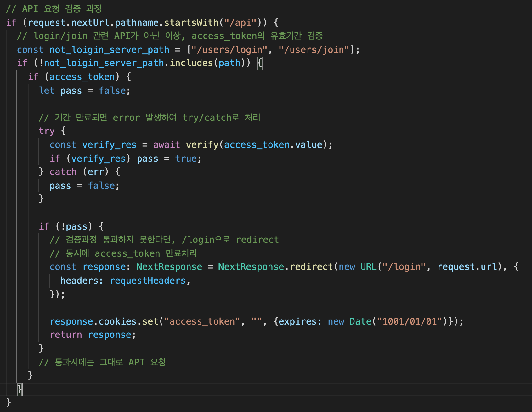Click the highlighted closing brace near bottom
The height and width of the screenshot is (412, 532).
pos(20,389)
